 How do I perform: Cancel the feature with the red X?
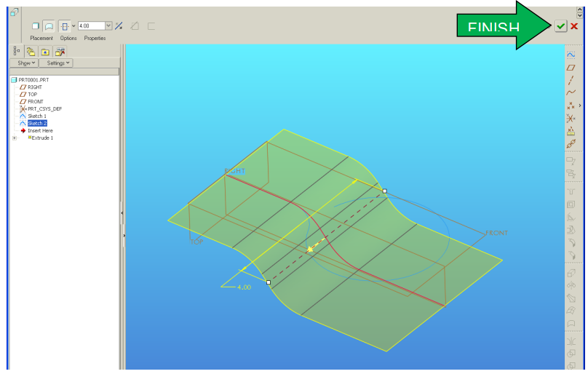click(574, 26)
